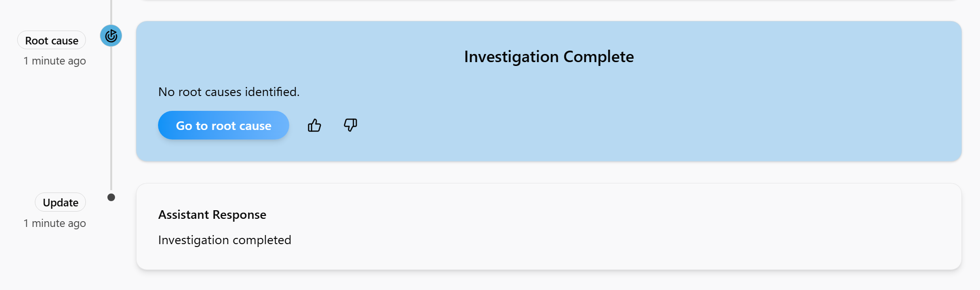
Task: Click the timestamp under Update
Action: coord(55,224)
